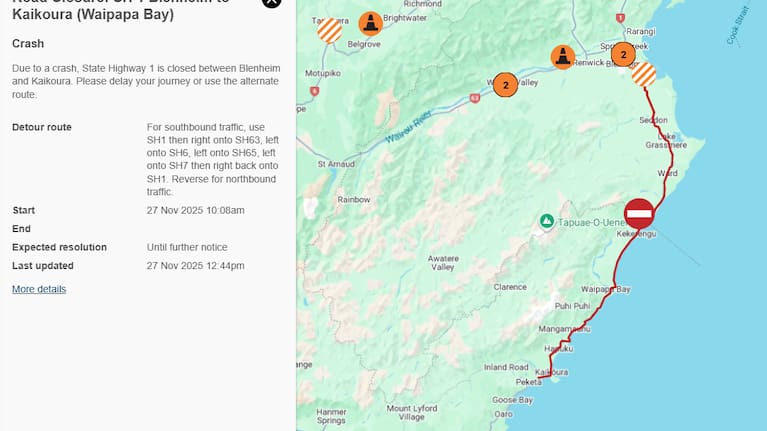Click the red road closed marker near Kekerengu
Screen dimensions: 767x431
click(639, 213)
